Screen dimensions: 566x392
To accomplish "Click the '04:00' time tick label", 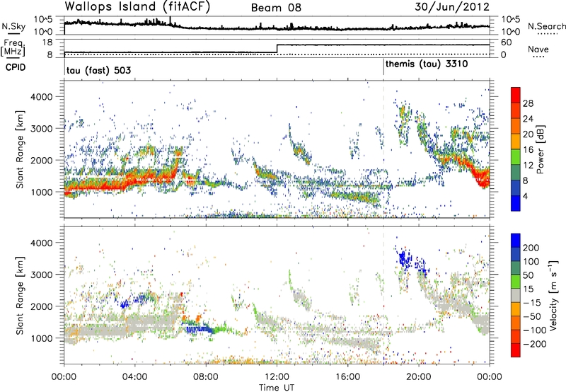I will click(x=134, y=377).
